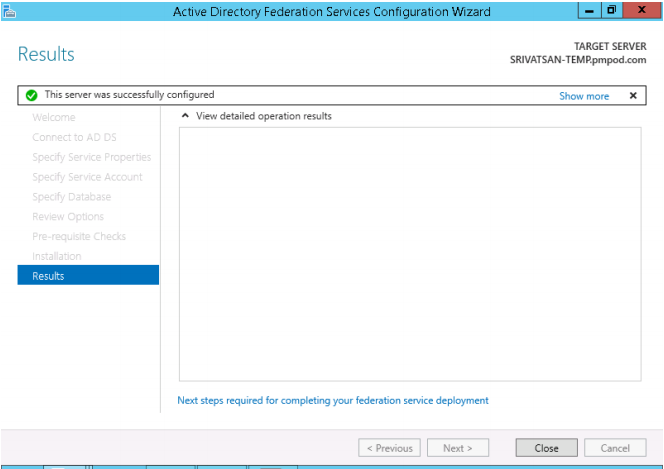
Task: Select the Review Options step
Action: (68, 217)
